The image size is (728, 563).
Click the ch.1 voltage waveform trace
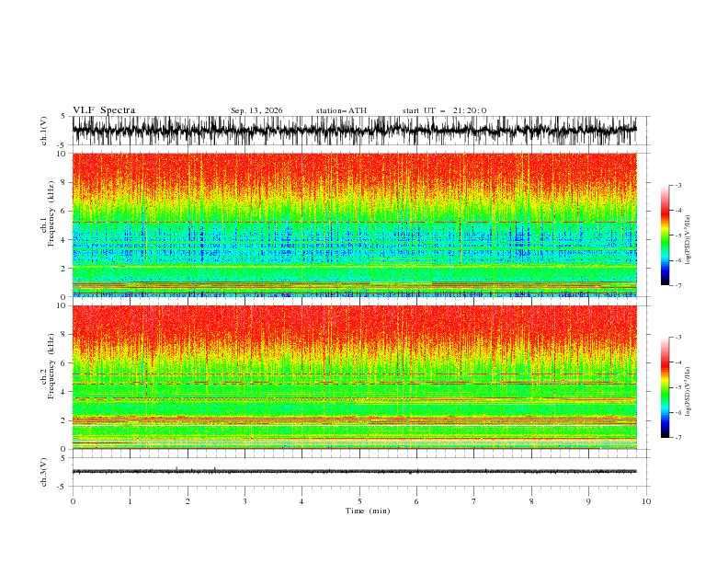point(355,130)
